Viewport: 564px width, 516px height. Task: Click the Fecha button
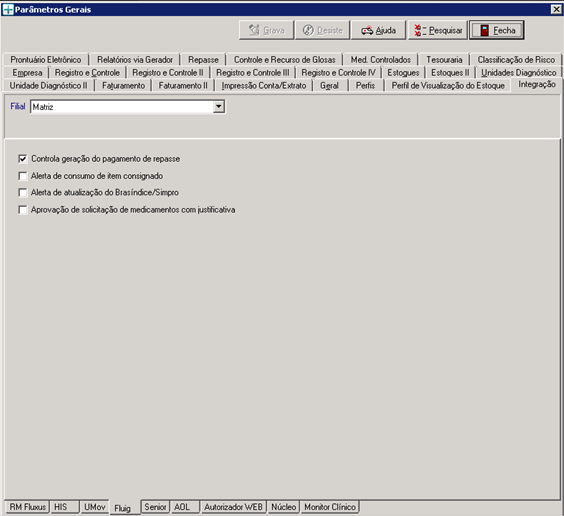point(496,30)
